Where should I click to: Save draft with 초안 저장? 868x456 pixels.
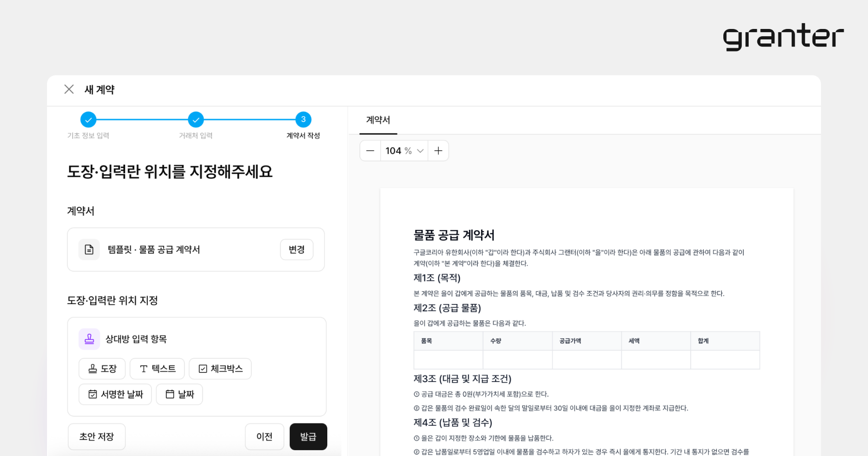click(x=97, y=437)
